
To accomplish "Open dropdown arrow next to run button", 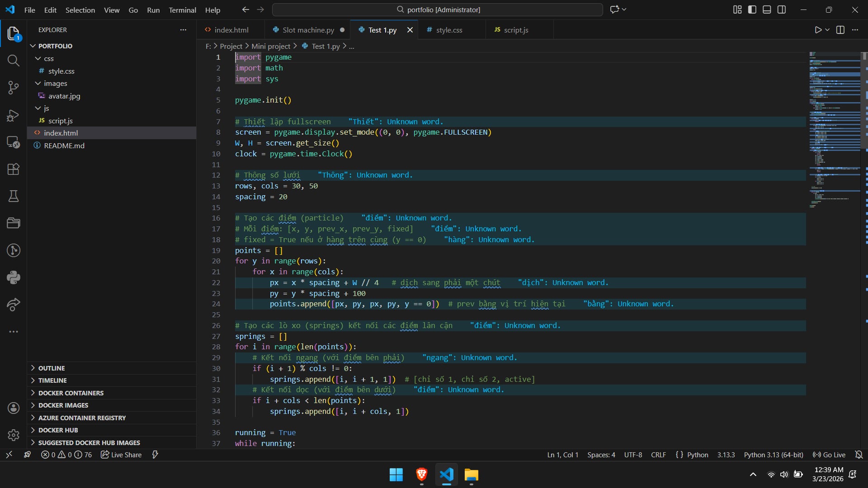I will (827, 30).
